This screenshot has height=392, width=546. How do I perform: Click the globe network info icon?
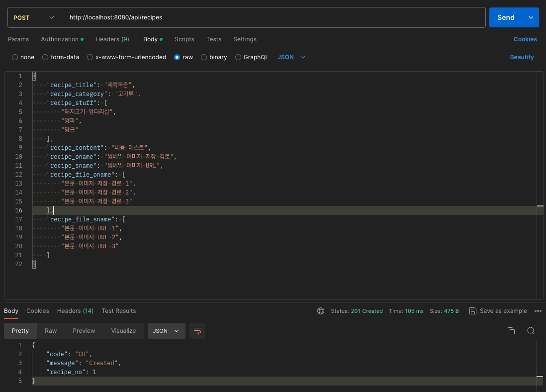(x=321, y=311)
